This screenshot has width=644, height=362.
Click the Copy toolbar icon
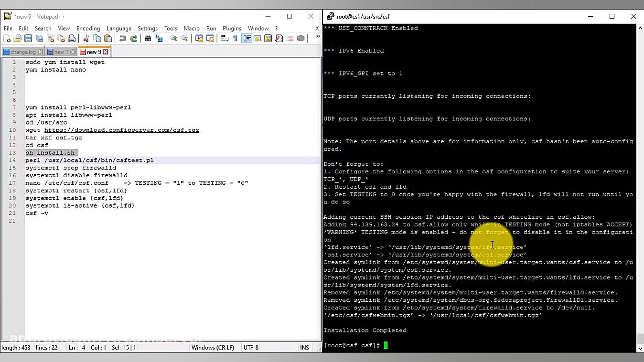[x=97, y=39]
